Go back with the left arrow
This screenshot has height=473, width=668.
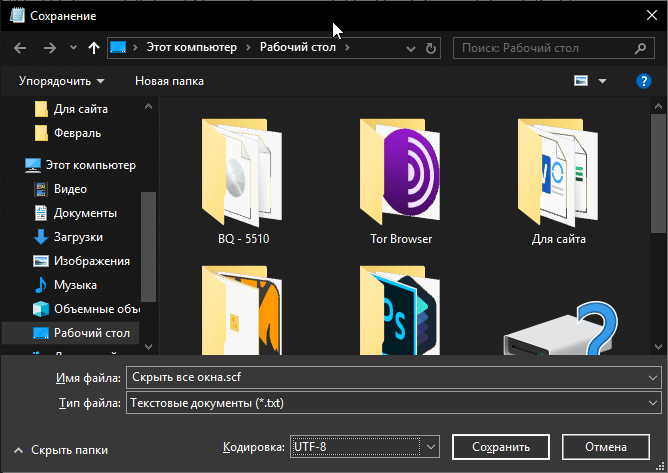pos(20,48)
